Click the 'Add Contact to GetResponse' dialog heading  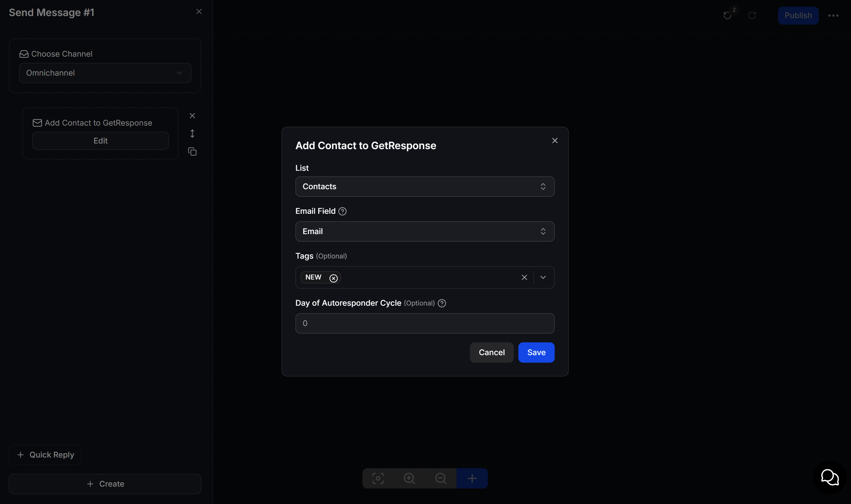point(366,146)
